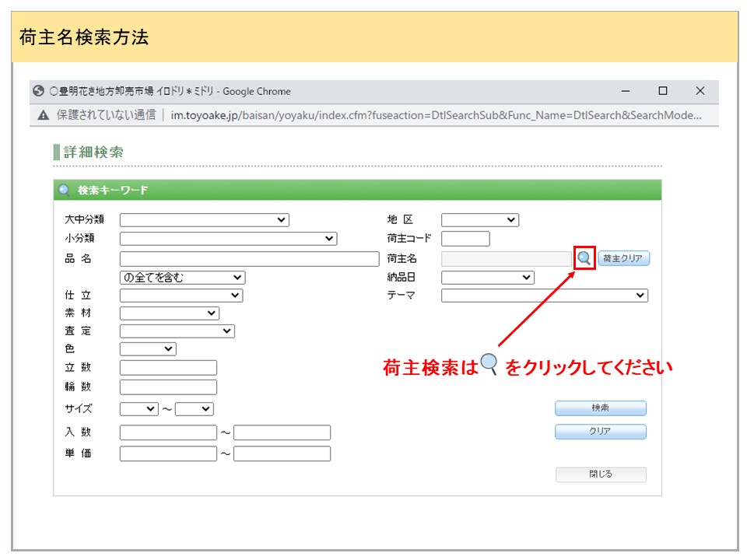Open the 大中分類 dropdown
747x560 pixels.
[204, 220]
